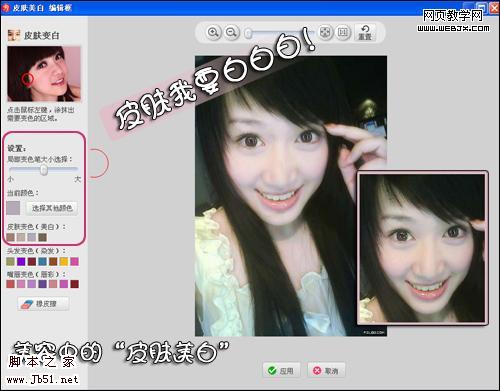Select the 橡皮擦 eraser button

click(x=43, y=304)
